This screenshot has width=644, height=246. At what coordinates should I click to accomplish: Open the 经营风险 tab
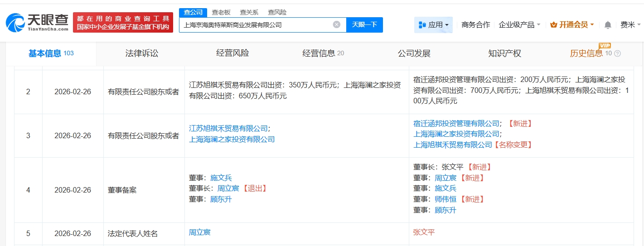[232, 53]
